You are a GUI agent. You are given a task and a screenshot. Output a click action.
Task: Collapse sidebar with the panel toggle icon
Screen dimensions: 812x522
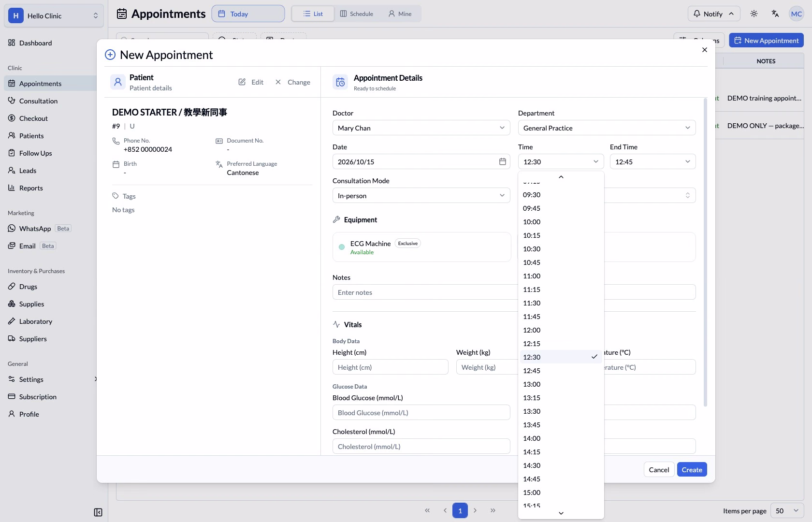(x=98, y=512)
